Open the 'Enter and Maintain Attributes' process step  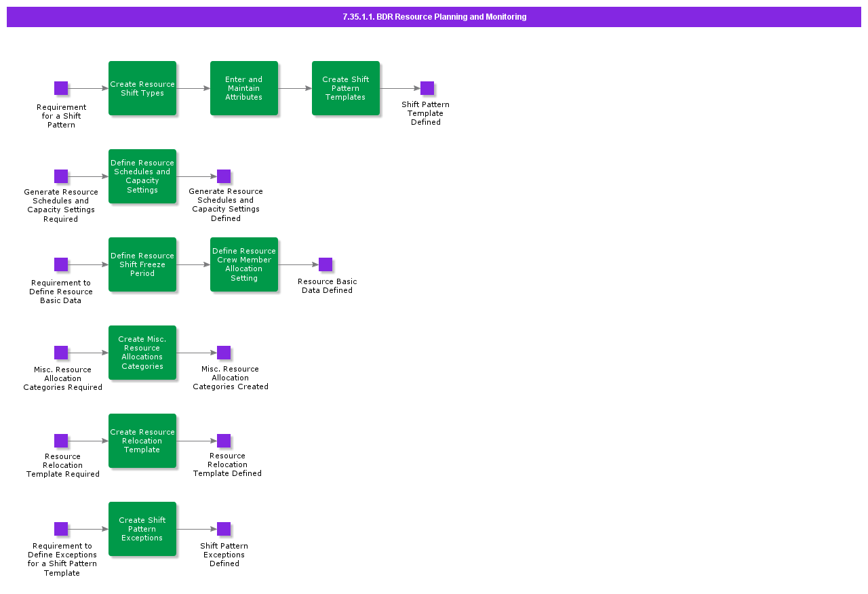244,88
